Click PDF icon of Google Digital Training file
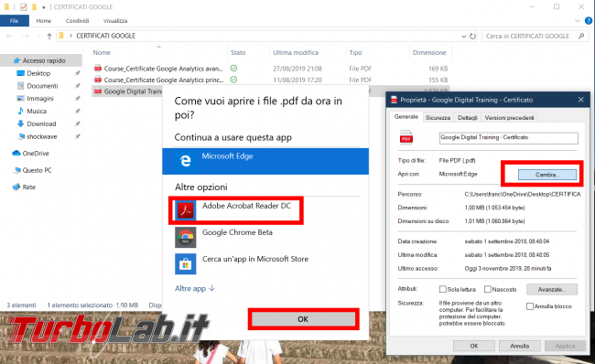Image resolution: width=595 pixels, height=364 pixels. (x=98, y=91)
